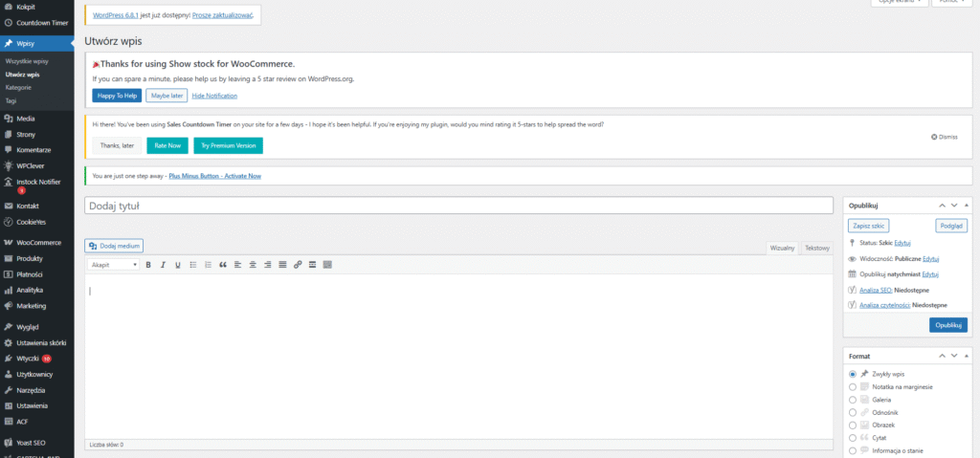Image resolution: width=980 pixels, height=458 pixels.
Task: Select the Zwykły wpis format
Action: pos(853,374)
